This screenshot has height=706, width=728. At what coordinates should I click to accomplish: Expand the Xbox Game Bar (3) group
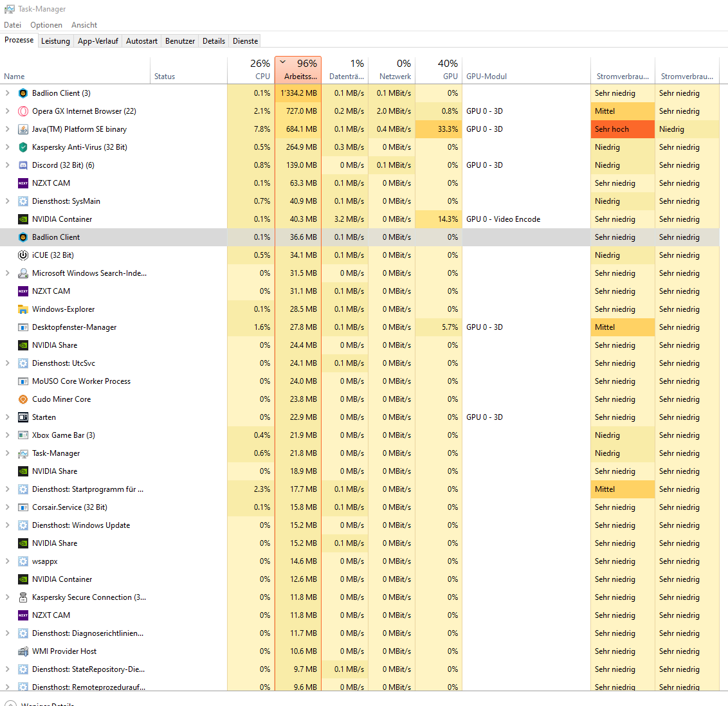click(x=8, y=435)
